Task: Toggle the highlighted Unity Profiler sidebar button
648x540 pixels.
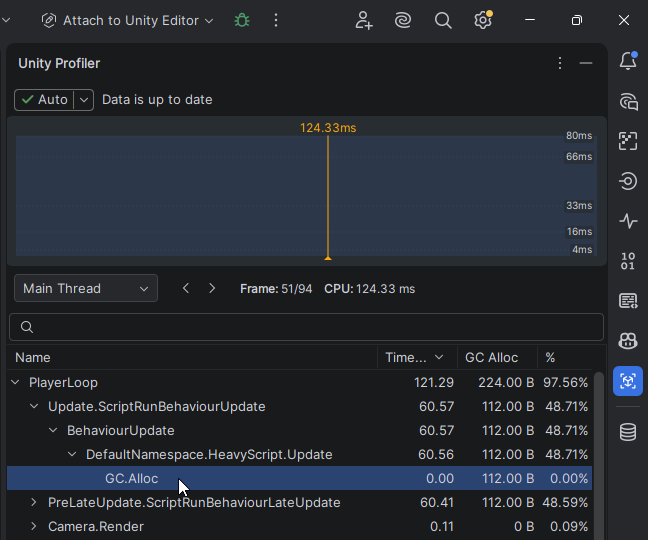Action: [628, 381]
